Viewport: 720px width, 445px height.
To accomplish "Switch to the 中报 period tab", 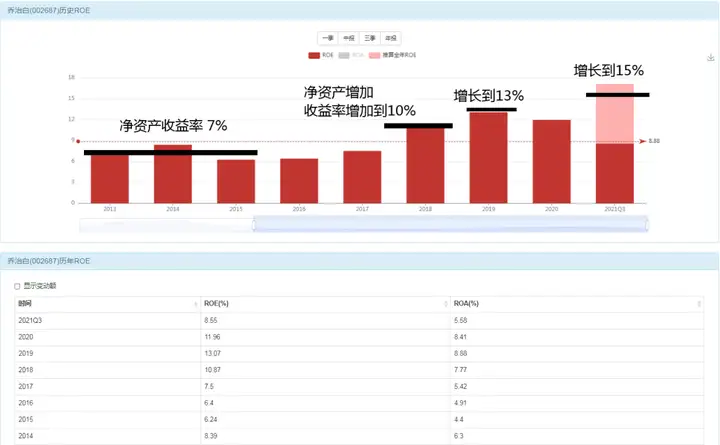I will 349,38.
